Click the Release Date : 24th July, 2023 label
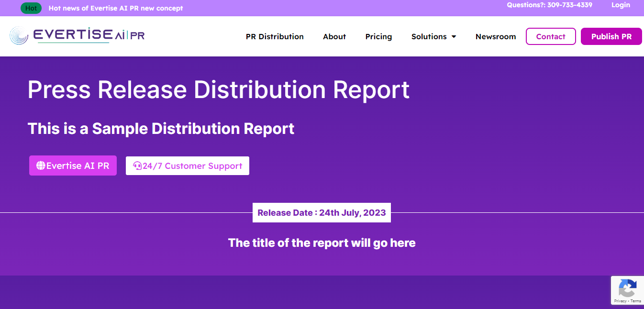This screenshot has height=309, width=644. point(322,213)
